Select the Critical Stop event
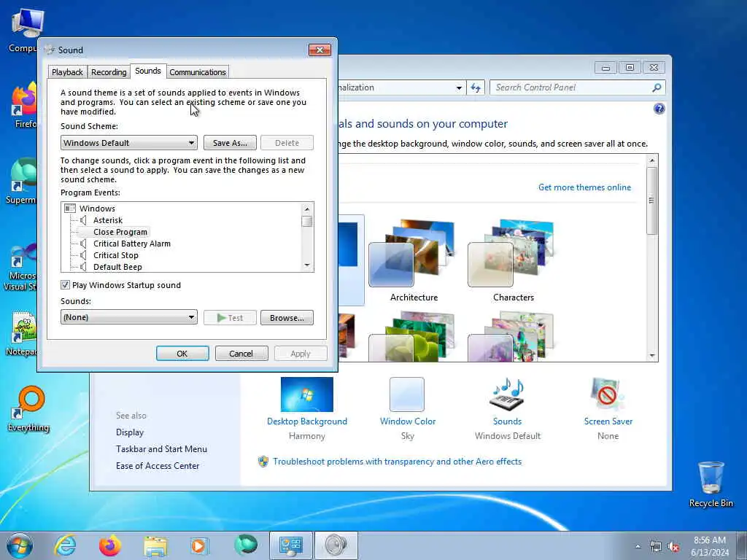This screenshot has width=747, height=560. pyautogui.click(x=116, y=255)
